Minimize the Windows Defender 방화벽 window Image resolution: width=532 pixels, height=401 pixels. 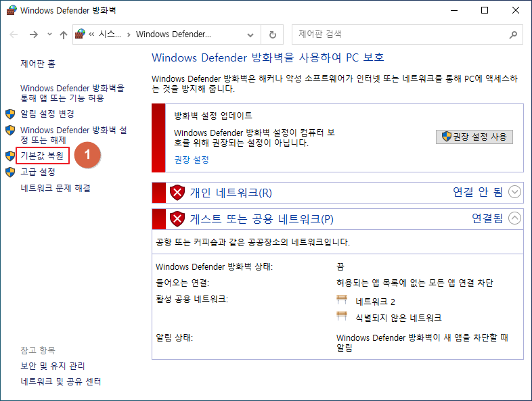pos(454,10)
